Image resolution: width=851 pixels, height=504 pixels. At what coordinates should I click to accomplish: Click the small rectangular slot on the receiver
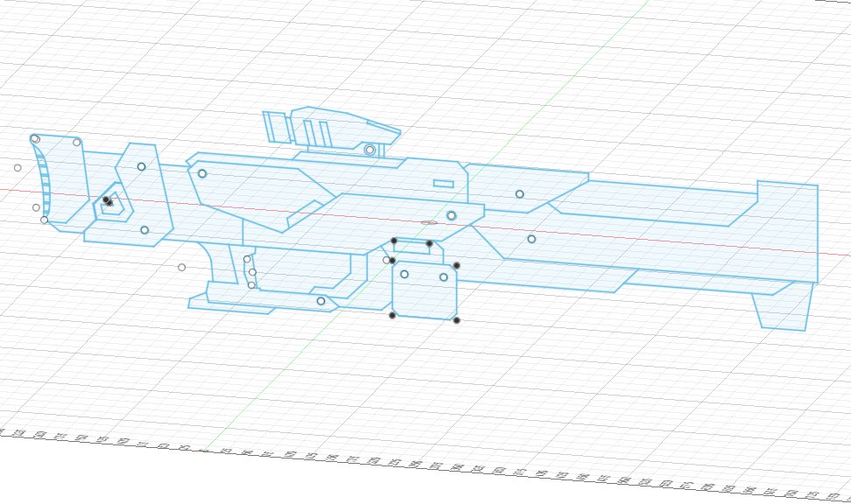click(443, 184)
